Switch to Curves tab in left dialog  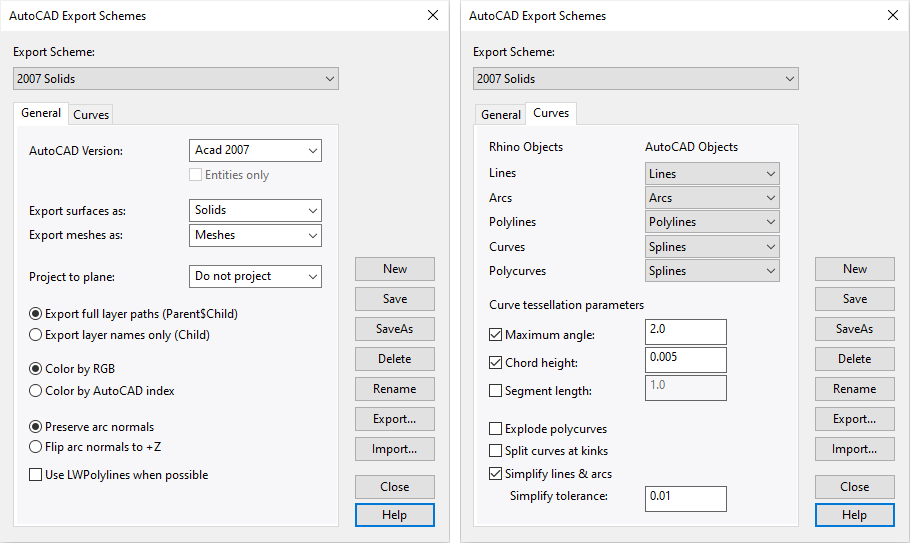coord(91,115)
